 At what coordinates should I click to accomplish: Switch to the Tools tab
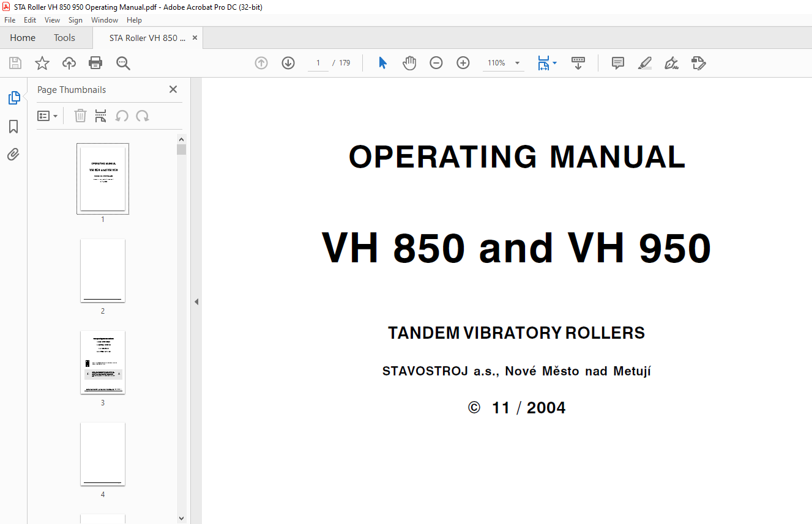click(64, 38)
